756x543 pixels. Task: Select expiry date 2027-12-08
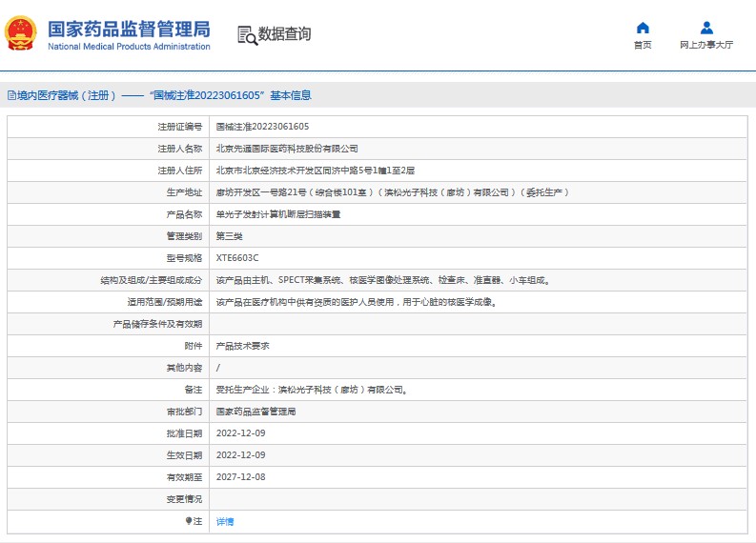240,477
